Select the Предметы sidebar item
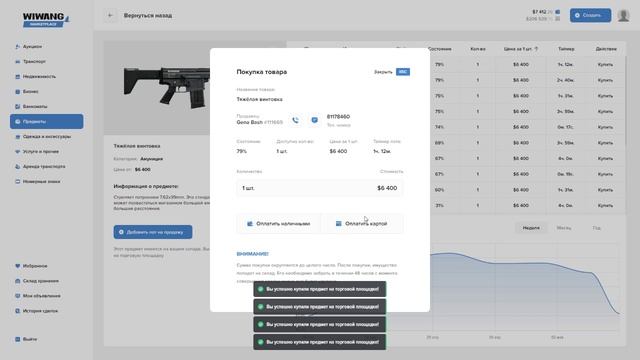 [x=47, y=121]
